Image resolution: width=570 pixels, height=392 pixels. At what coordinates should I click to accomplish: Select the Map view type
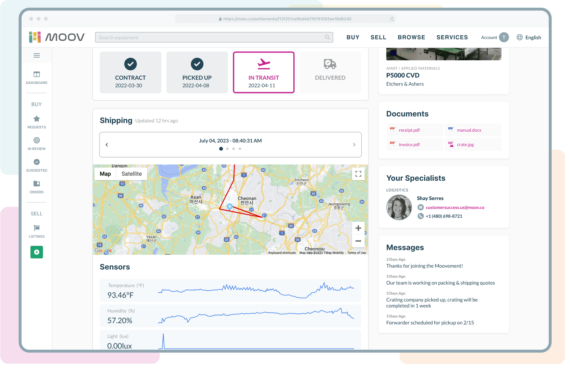point(105,174)
